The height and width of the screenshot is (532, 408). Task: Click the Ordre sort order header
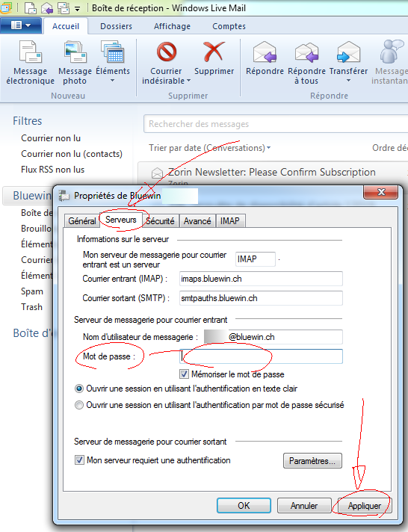(389, 148)
